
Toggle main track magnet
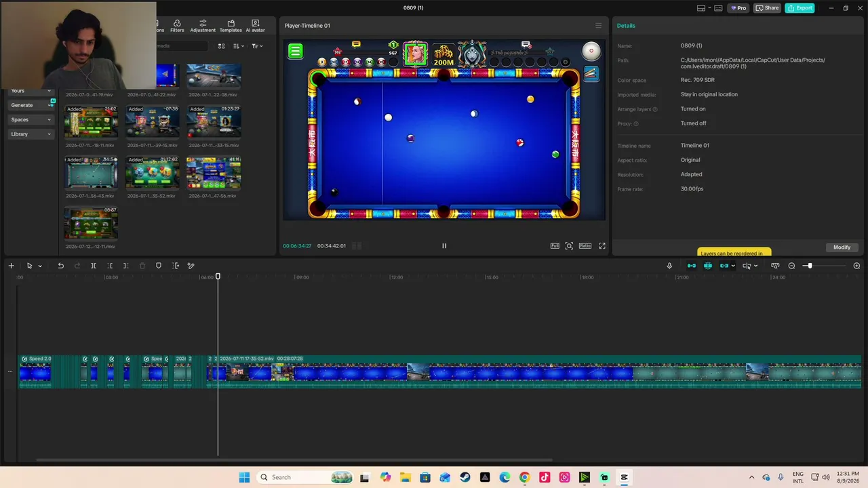[692, 266]
